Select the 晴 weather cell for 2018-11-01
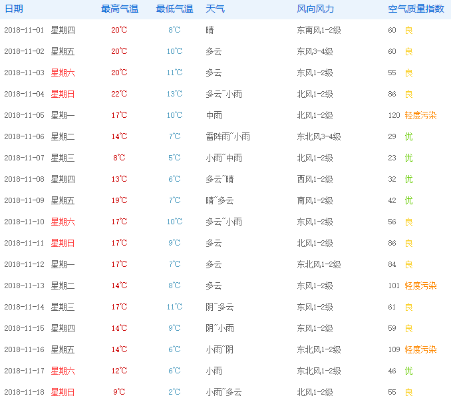This screenshot has height=400, width=451. (x=210, y=30)
